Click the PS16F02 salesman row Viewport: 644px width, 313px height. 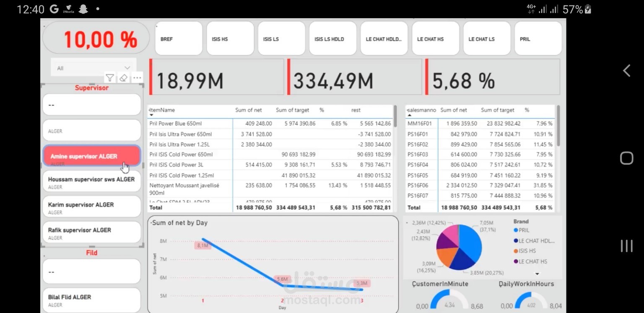pyautogui.click(x=480, y=144)
